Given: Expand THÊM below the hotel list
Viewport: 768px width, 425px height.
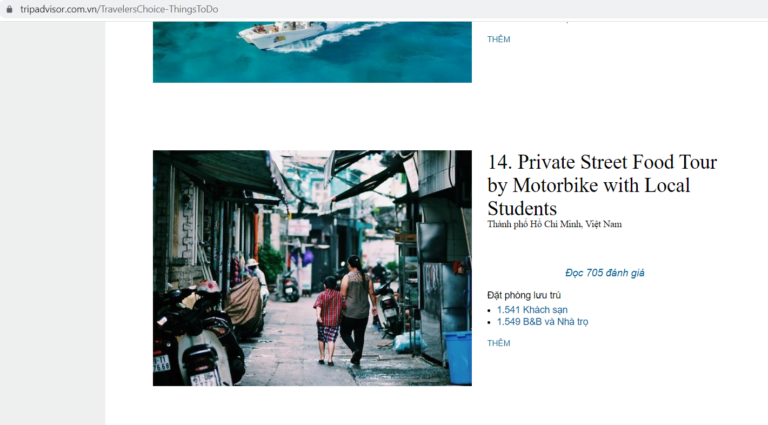Looking at the screenshot, I should [499, 343].
